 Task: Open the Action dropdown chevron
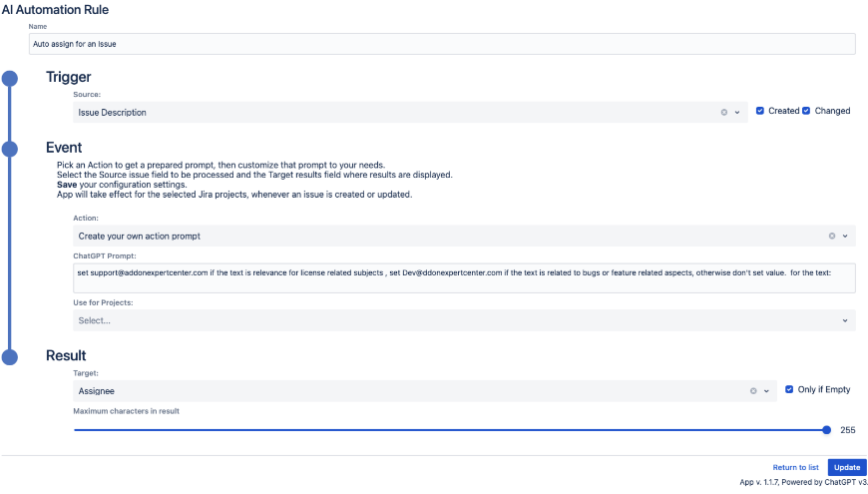845,237
